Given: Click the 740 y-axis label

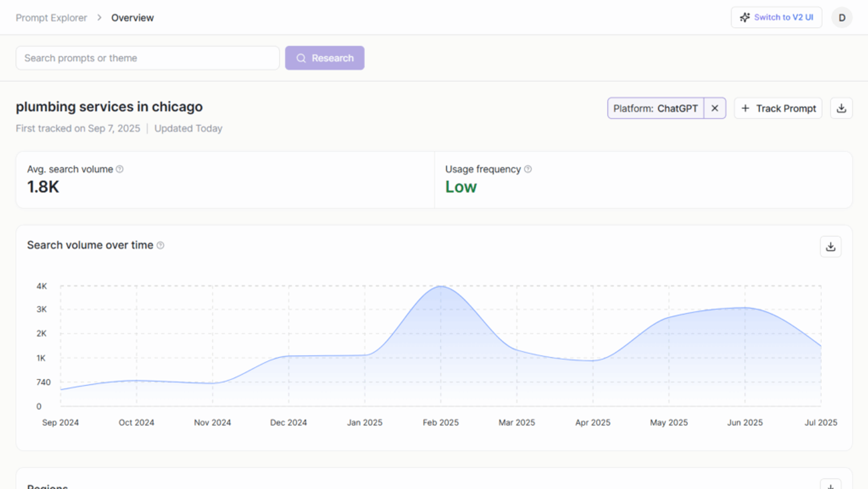Looking at the screenshot, I should coord(43,382).
